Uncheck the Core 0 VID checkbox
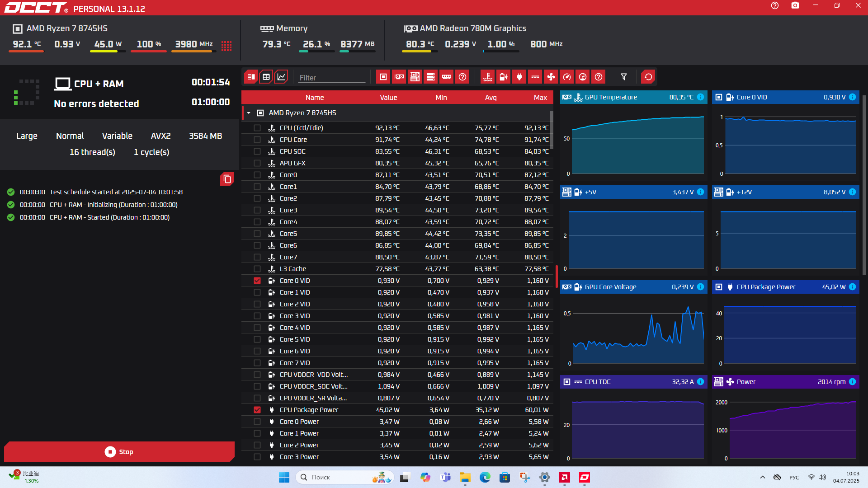Image resolution: width=868 pixels, height=488 pixels. pyautogui.click(x=257, y=281)
